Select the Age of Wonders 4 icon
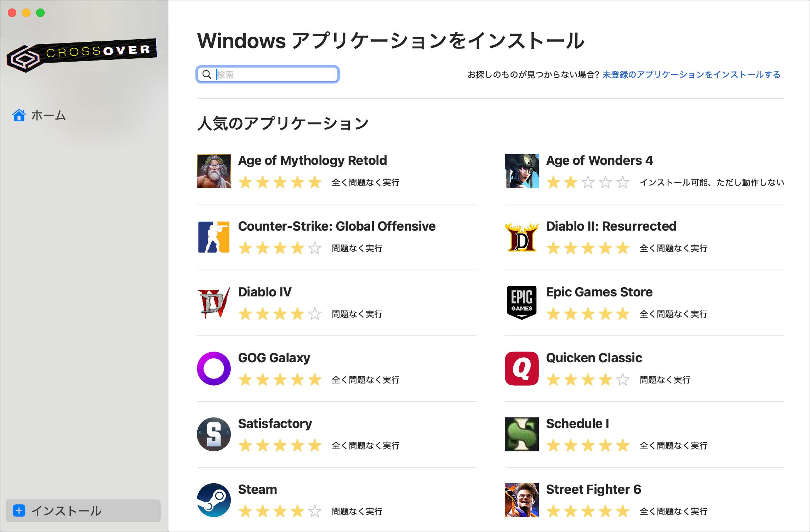Viewport: 810px width, 532px height. [x=521, y=171]
